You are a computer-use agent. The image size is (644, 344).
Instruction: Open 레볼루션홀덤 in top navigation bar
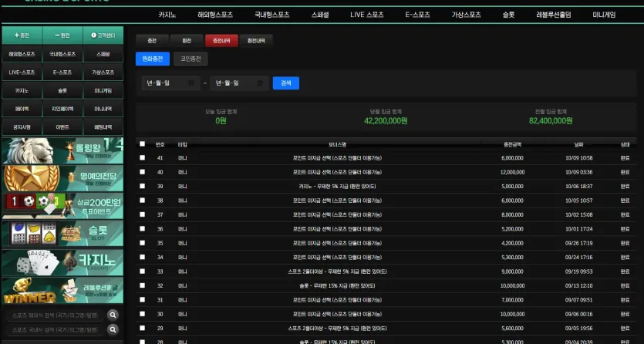(x=554, y=15)
